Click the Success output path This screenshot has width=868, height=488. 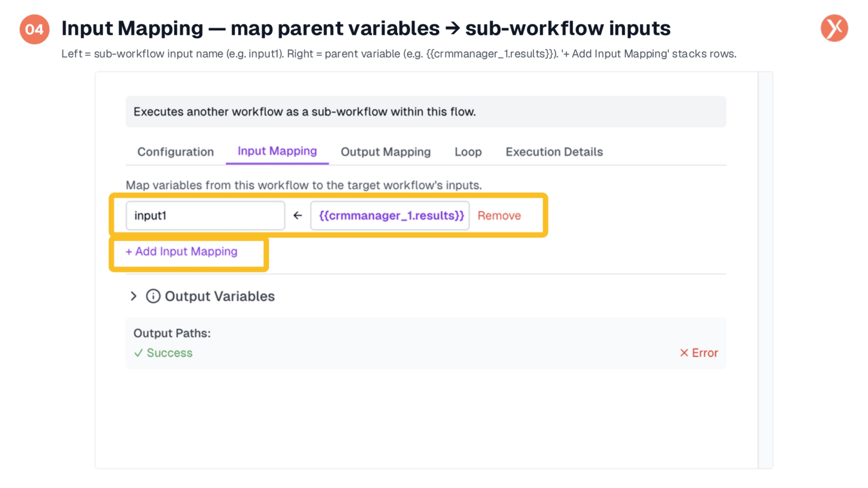click(x=163, y=353)
